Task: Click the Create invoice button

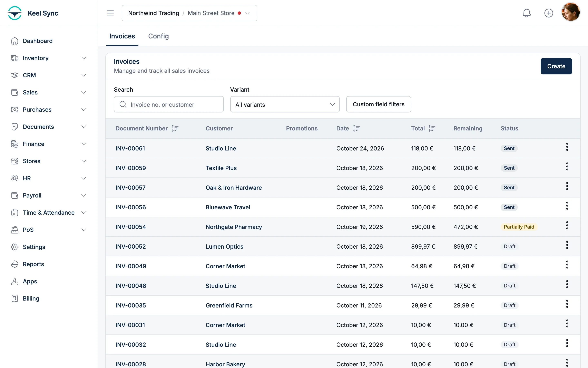Action: click(x=556, y=66)
